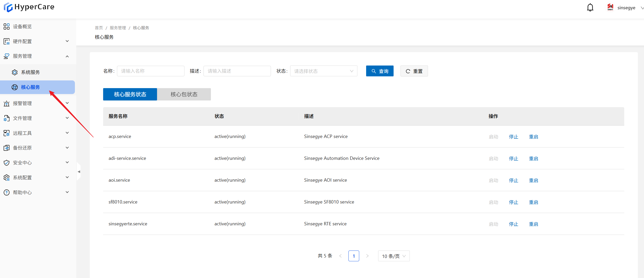Collapse the 服务管理 menu chevron
Screen dimensions: 644x278
click(67, 56)
